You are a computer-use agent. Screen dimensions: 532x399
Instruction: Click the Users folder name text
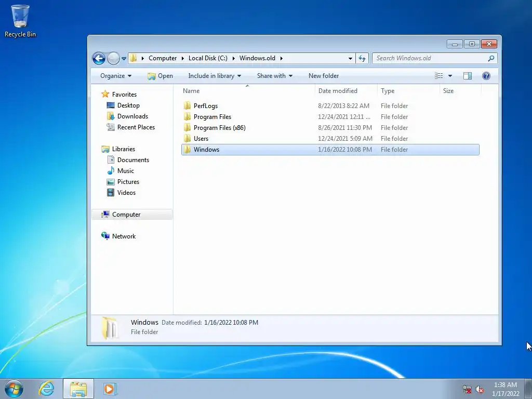[201, 138]
